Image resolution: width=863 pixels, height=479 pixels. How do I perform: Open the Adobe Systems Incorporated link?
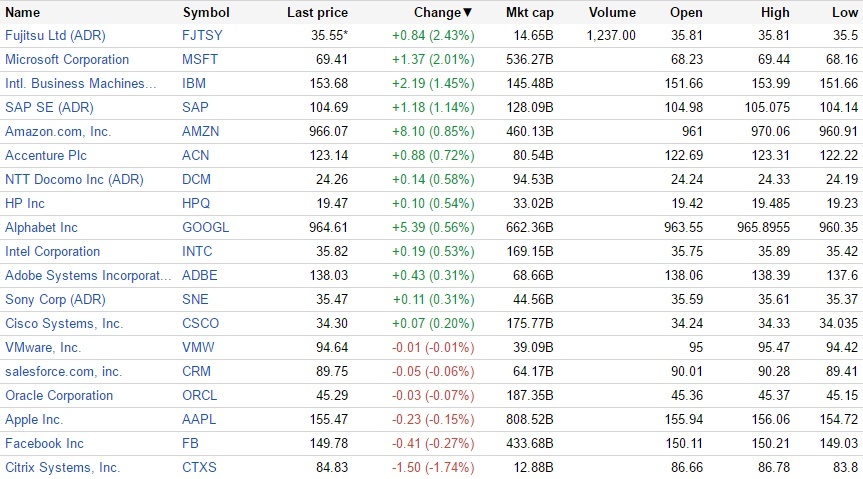[x=88, y=275]
